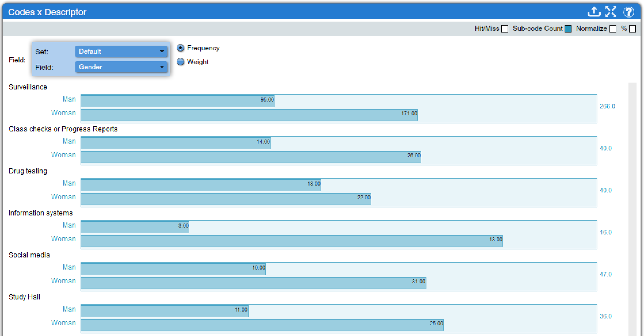The width and height of the screenshot is (644, 336).
Task: Click the expand to fullscreen icon
Action: coord(611,12)
